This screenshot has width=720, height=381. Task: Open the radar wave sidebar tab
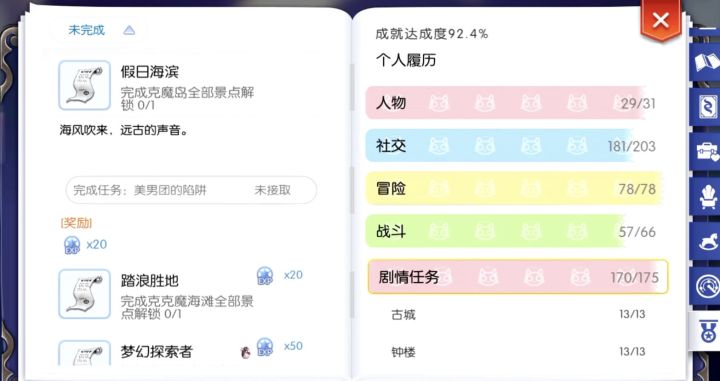click(706, 286)
